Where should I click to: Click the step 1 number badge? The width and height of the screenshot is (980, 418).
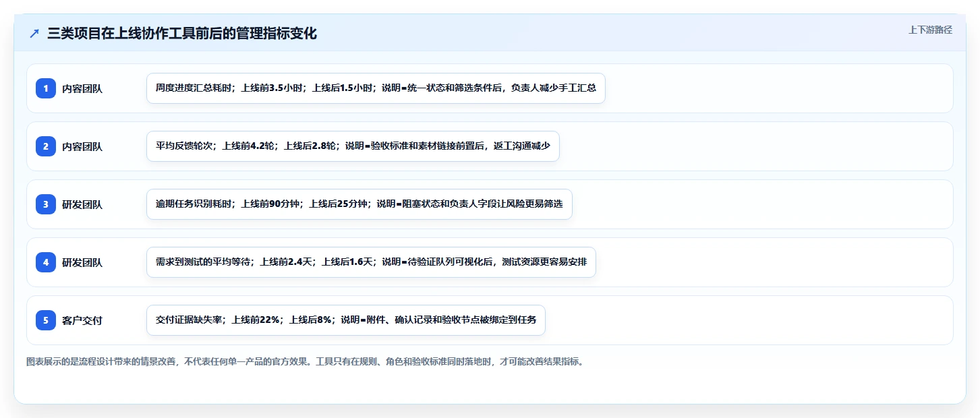(x=46, y=88)
